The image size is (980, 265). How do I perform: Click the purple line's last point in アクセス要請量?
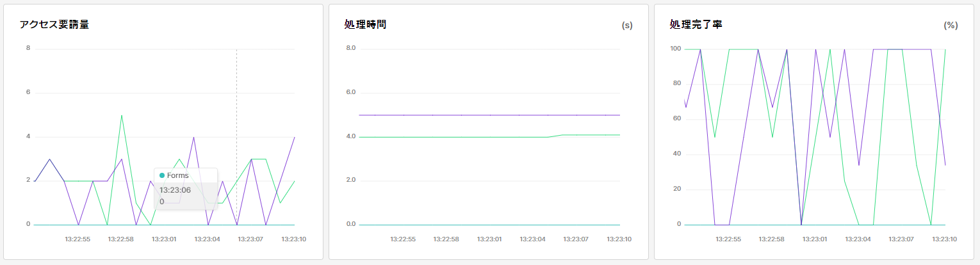295,137
